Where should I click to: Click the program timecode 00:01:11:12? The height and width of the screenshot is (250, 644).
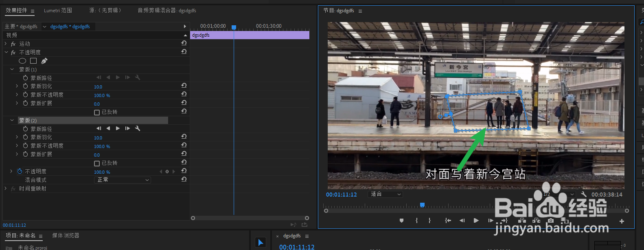(341, 195)
